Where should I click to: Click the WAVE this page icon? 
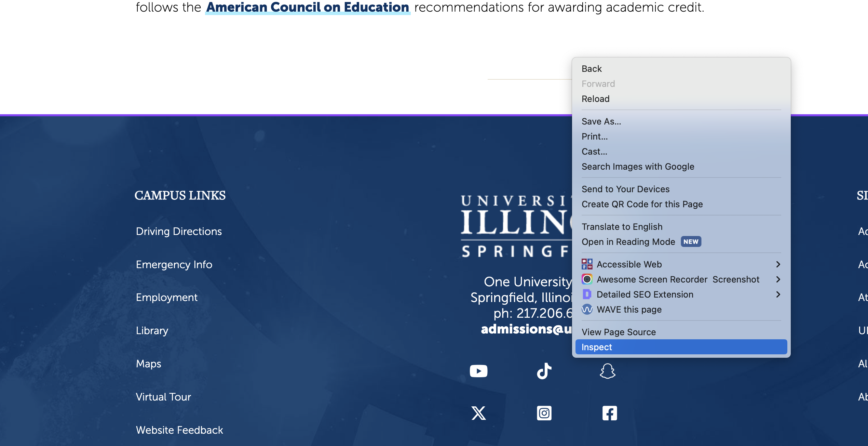point(586,309)
